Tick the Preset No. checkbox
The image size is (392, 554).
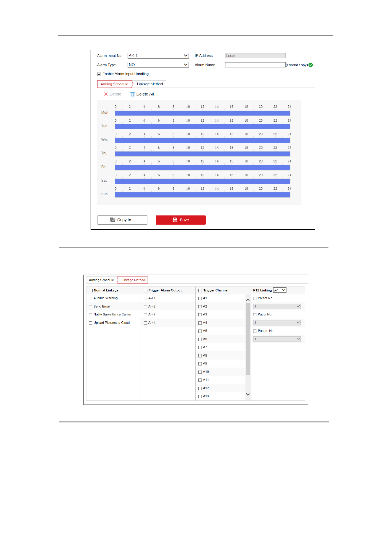(x=255, y=298)
